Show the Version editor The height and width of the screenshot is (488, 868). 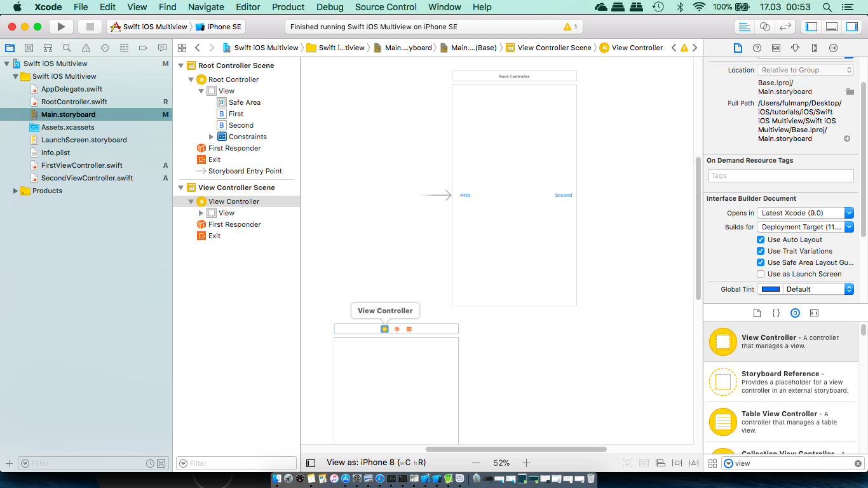click(785, 27)
